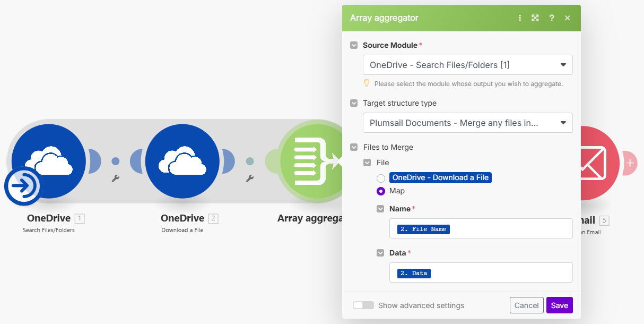Viewport: 644px width, 324px height.
Task: Open the three-dot menu in Array aggregator header
Action: point(520,18)
